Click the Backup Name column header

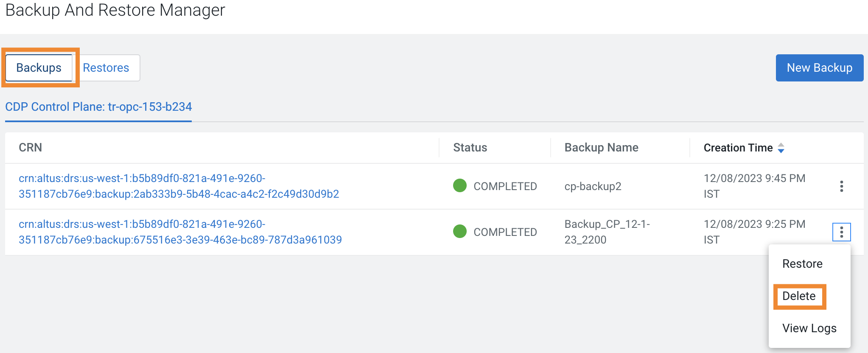pos(601,148)
